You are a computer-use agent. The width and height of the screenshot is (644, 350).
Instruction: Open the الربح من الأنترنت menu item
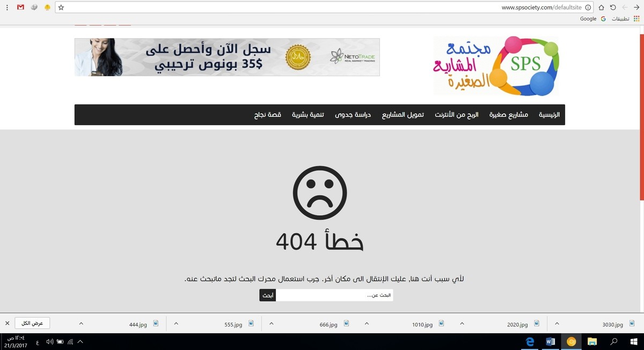click(x=456, y=115)
